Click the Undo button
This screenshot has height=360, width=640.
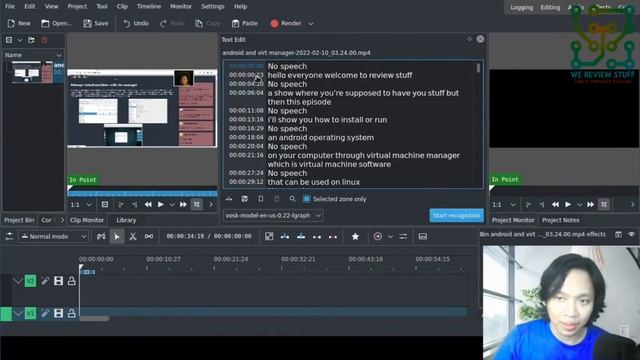click(136, 24)
